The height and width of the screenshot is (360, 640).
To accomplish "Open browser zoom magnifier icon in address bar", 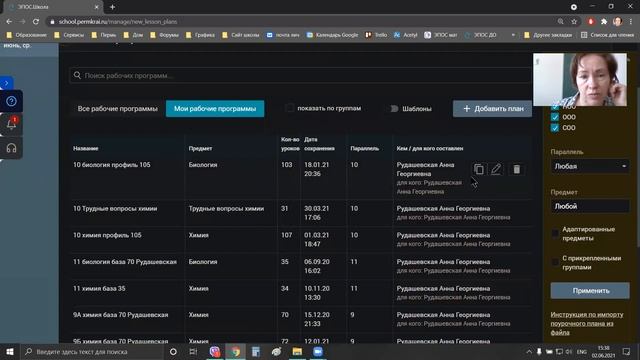I will click(x=561, y=22).
